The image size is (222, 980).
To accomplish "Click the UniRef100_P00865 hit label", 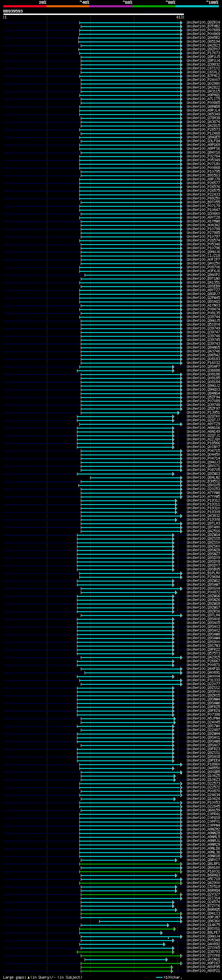I will pos(203,103).
